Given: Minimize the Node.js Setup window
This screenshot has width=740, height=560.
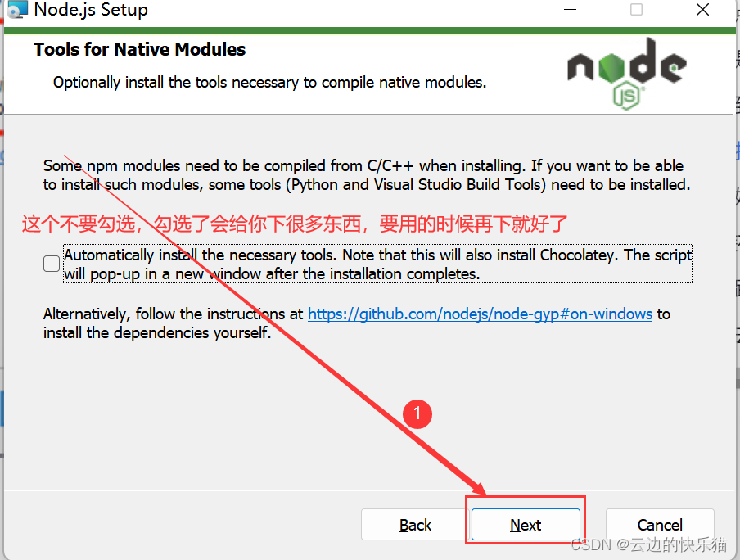Looking at the screenshot, I should 571,10.
